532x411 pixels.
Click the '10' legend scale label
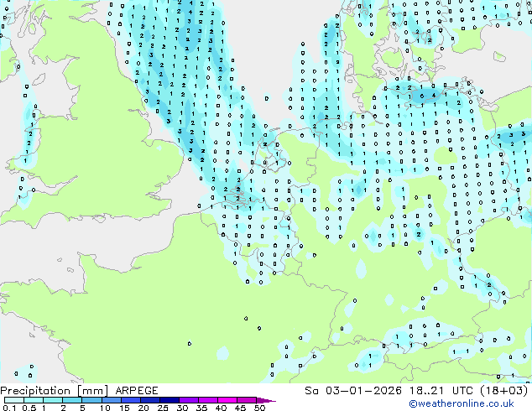105,408
